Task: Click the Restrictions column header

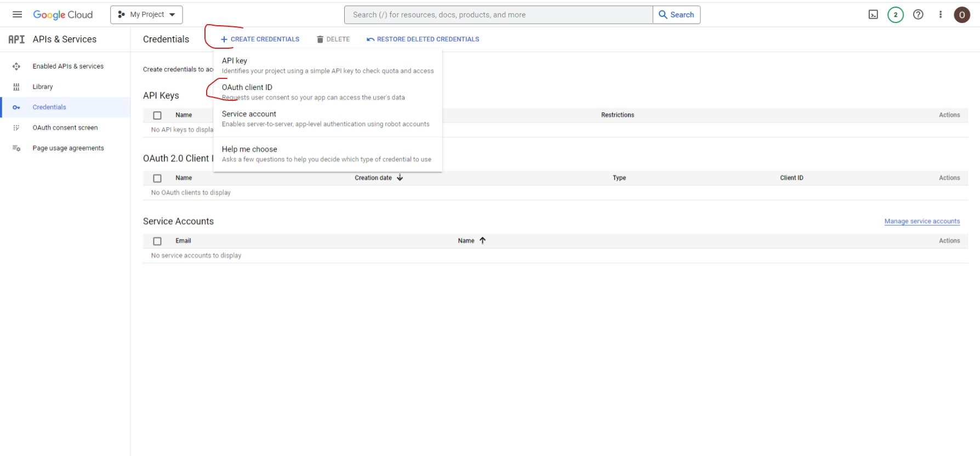Action: click(618, 115)
